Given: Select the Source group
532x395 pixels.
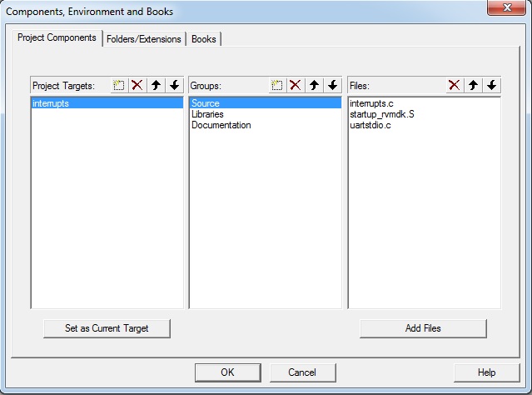Looking at the screenshot, I should pos(266,103).
